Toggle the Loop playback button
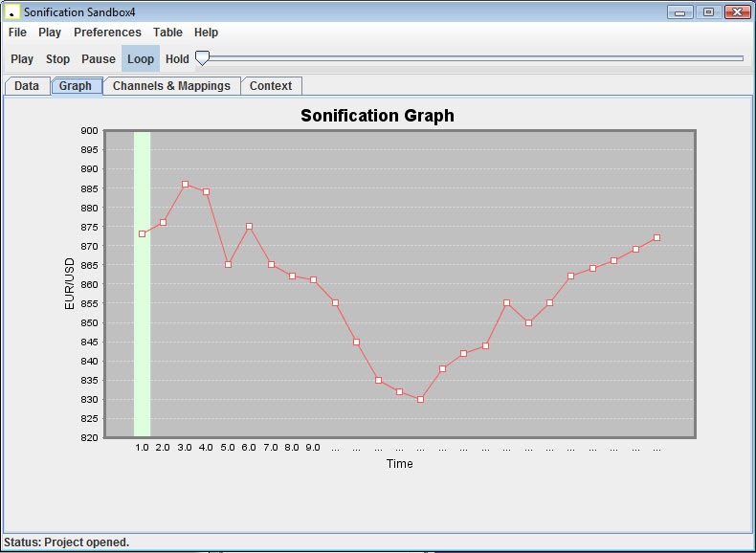The height and width of the screenshot is (553, 756). (x=141, y=59)
